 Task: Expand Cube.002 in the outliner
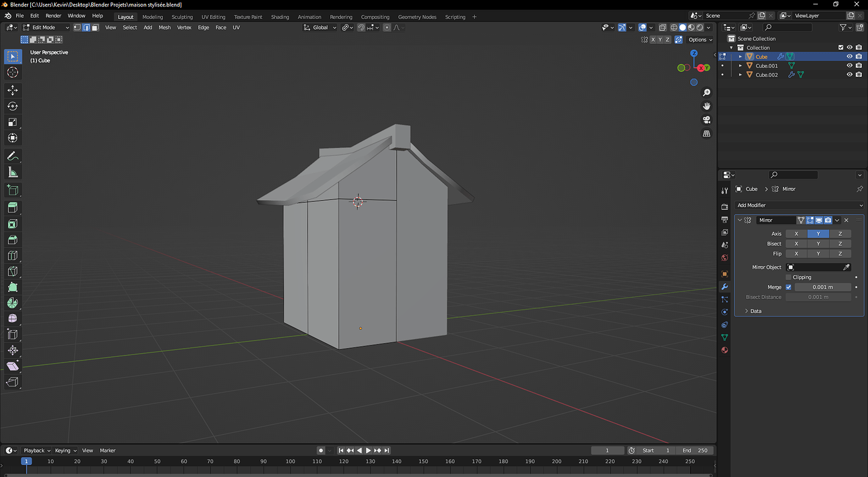pos(740,74)
